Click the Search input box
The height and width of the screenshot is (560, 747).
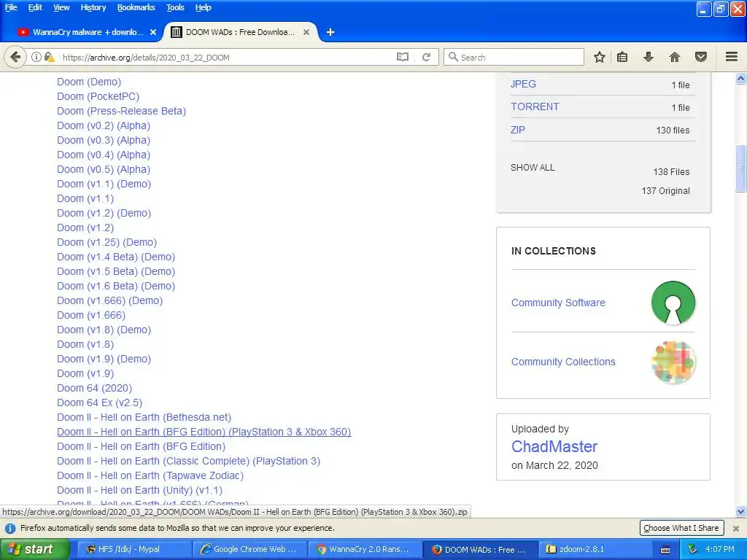point(514,57)
